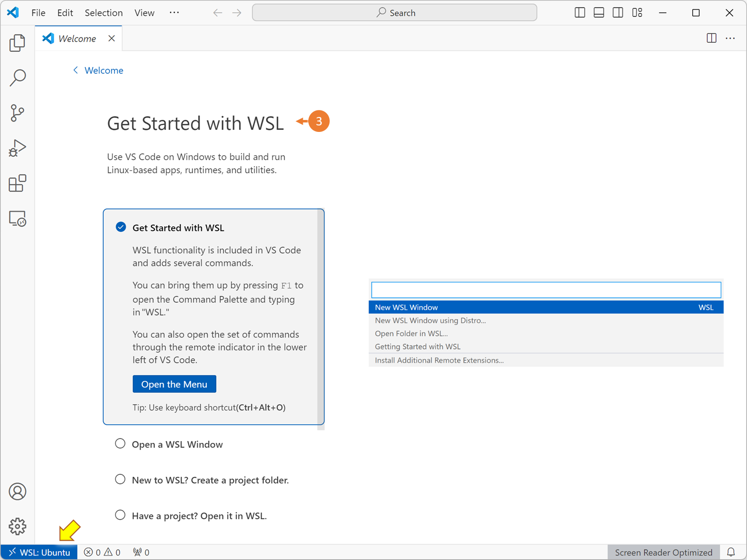747x560 pixels.
Task: Choose Getting Started with WSL entry
Action: pyautogui.click(x=546, y=346)
